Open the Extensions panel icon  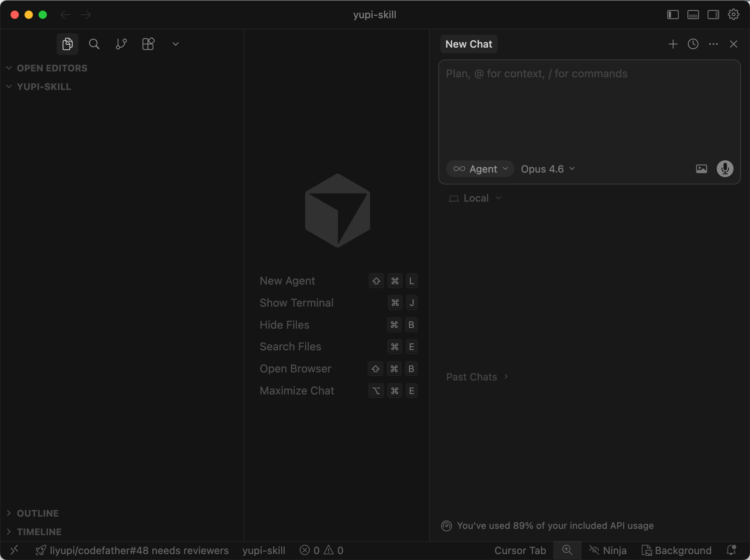(x=148, y=44)
